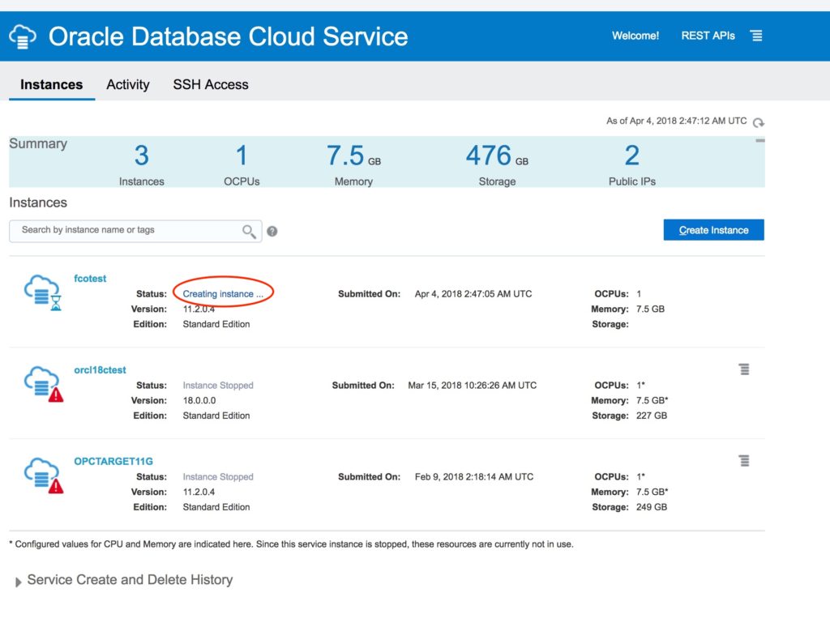
Task: Click the Oracle cloud logo in header
Action: [x=23, y=36]
